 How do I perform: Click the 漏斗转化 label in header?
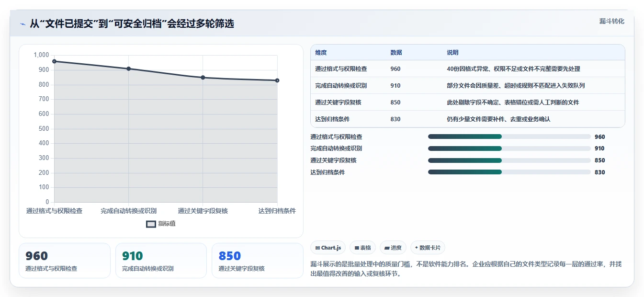[612, 21]
